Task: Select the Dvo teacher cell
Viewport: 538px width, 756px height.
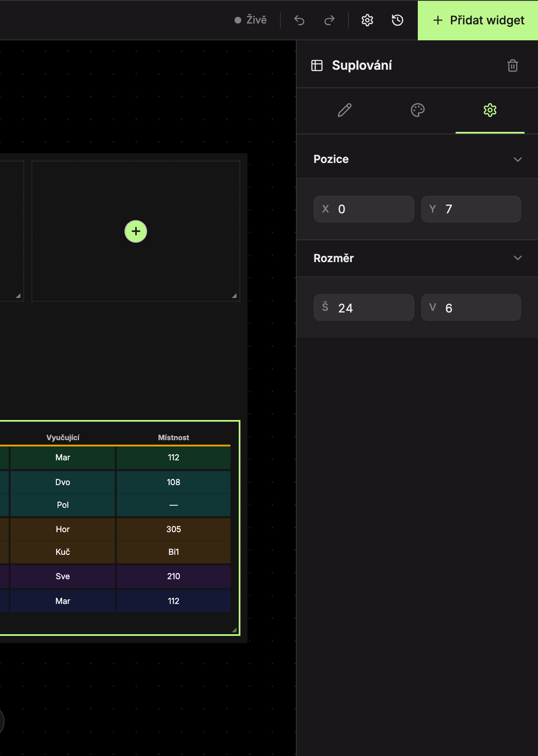Action: coord(63,482)
